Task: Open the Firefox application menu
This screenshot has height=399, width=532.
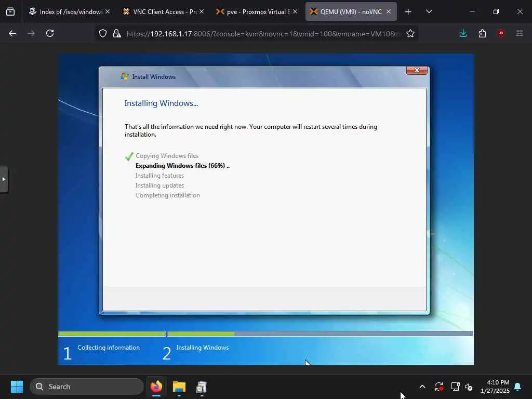Action: pos(520,33)
